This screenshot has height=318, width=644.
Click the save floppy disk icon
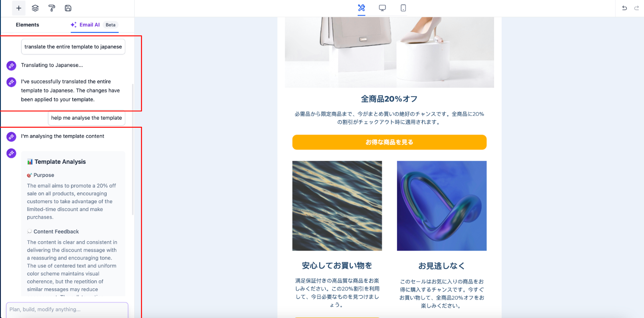[x=68, y=8]
